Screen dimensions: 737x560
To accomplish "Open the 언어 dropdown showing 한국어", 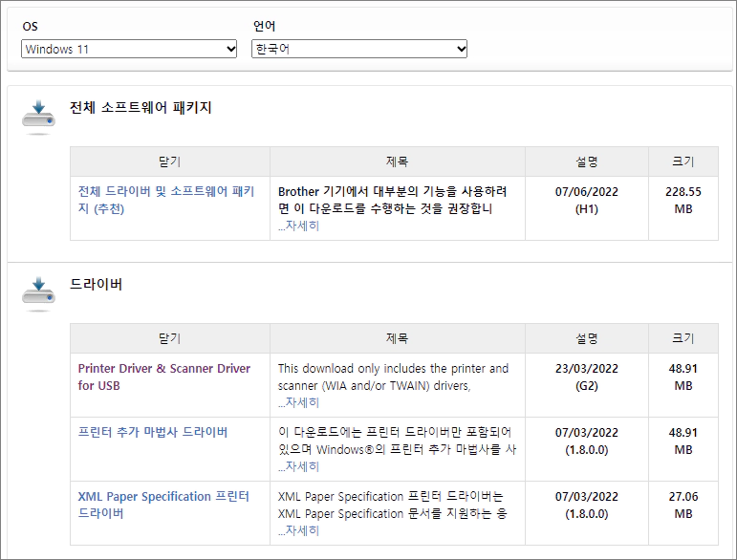I will [359, 49].
